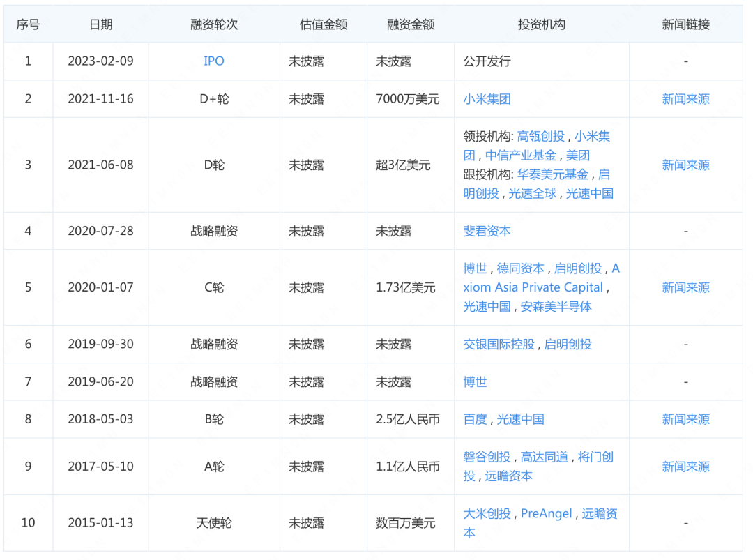
Task: Open the 中信产业基金 investor link
Action: [520, 155]
